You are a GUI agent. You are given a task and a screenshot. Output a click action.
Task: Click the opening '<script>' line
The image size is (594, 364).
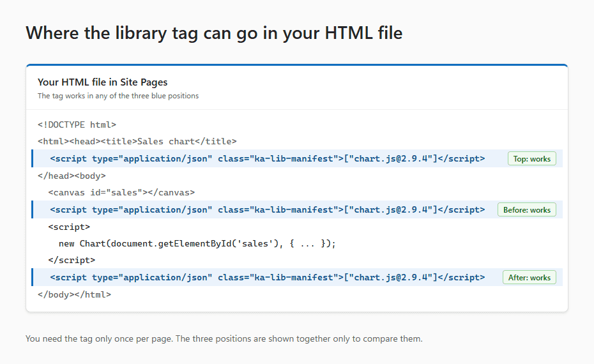69,227
